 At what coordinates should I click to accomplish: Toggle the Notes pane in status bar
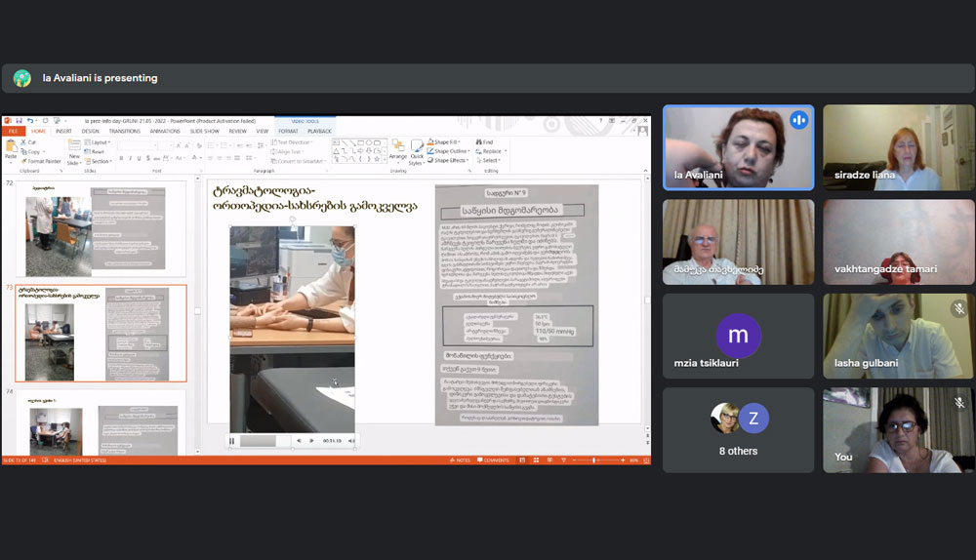(460, 460)
